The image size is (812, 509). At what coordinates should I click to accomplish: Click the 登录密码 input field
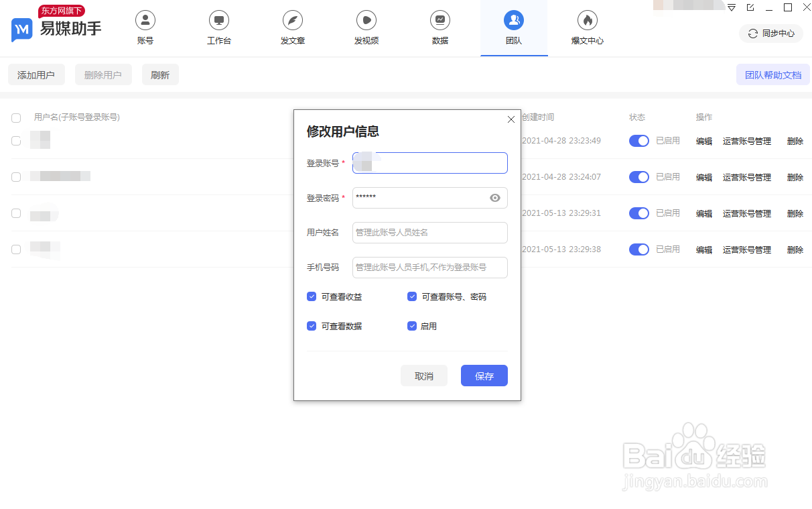pos(430,198)
